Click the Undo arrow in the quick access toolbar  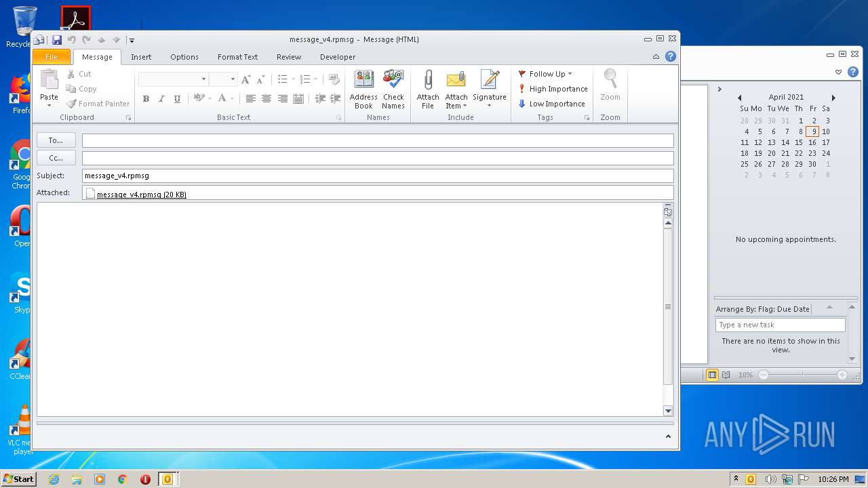(x=71, y=40)
